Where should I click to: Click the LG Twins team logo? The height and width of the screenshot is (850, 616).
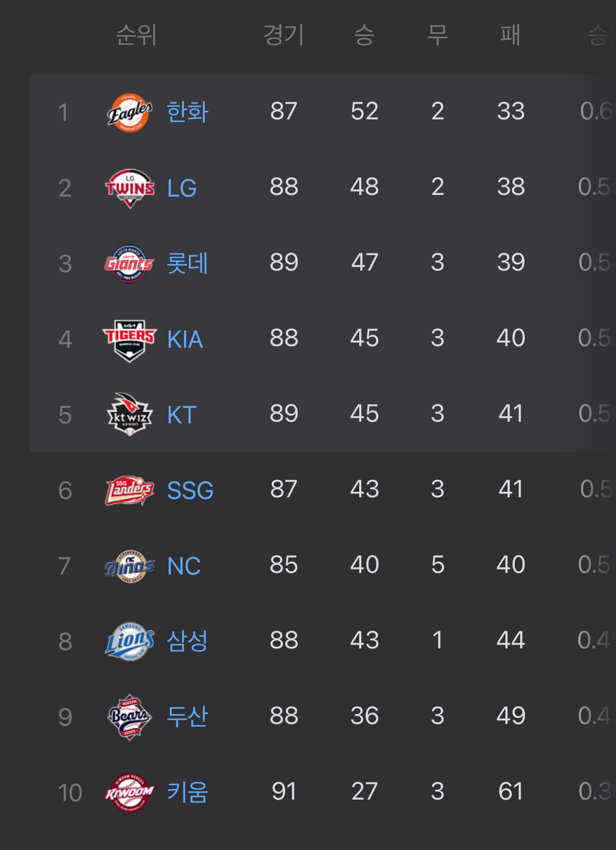tap(130, 188)
